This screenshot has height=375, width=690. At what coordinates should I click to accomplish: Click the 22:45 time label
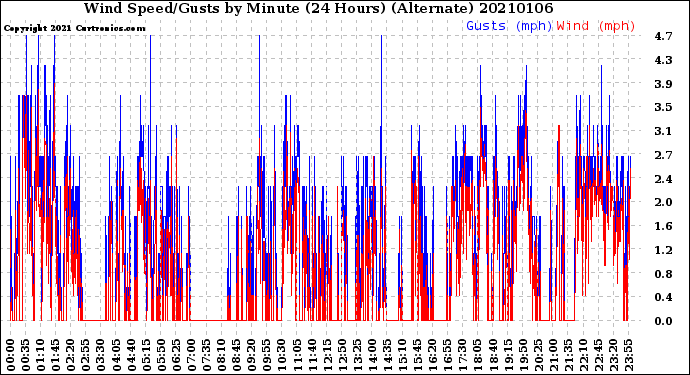(x=598, y=355)
